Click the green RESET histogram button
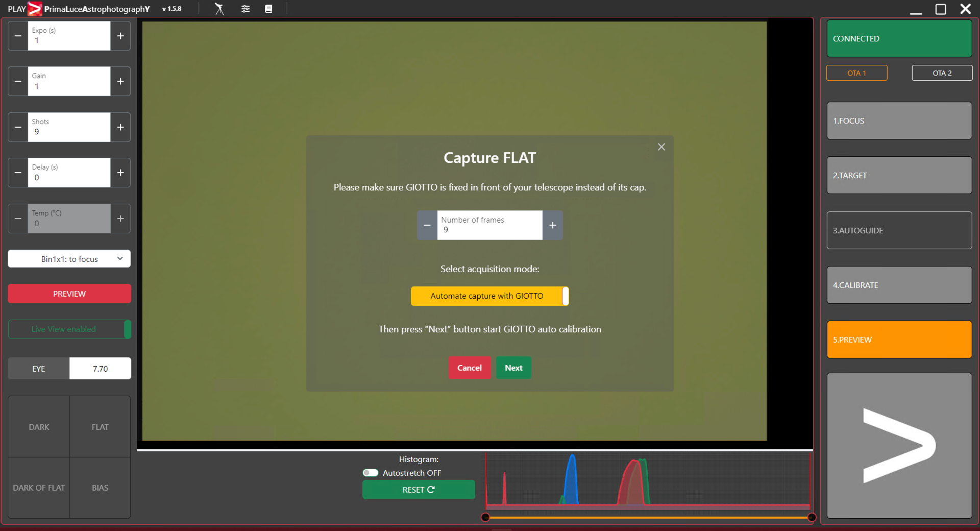The width and height of the screenshot is (980, 531). 419,490
